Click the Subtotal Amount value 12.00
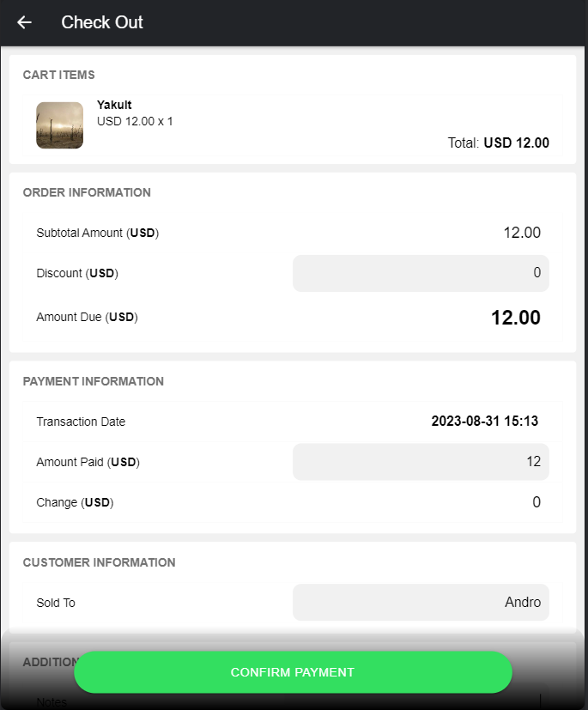This screenshot has height=710, width=588. click(x=521, y=233)
